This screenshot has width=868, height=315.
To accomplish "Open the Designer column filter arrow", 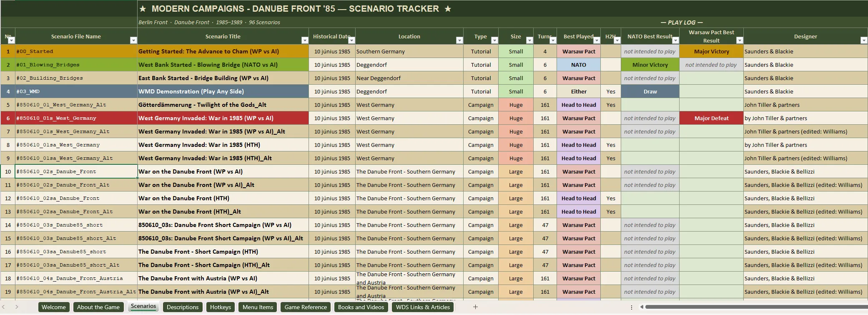I will (x=864, y=40).
